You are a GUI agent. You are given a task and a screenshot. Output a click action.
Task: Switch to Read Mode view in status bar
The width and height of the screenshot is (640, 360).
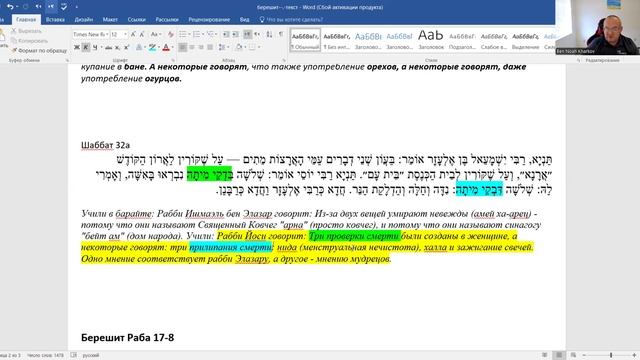pos(545,355)
